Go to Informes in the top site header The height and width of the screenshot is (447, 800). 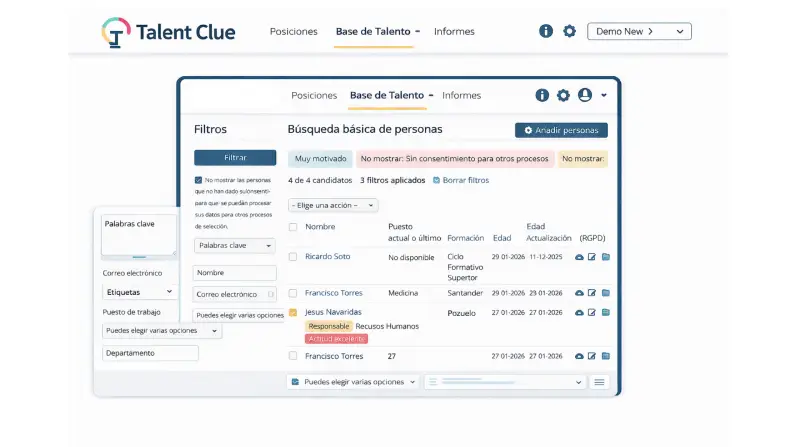click(454, 32)
